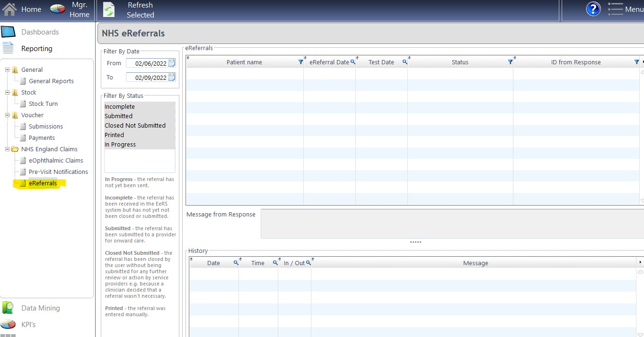Sort by Patient name column header

point(244,62)
